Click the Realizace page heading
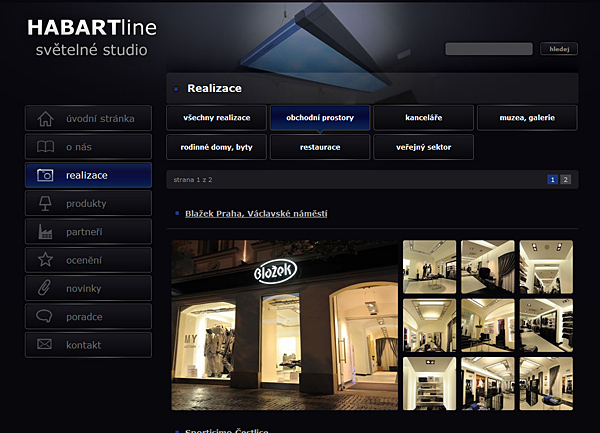Image resolution: width=600 pixels, height=433 pixels. click(214, 88)
